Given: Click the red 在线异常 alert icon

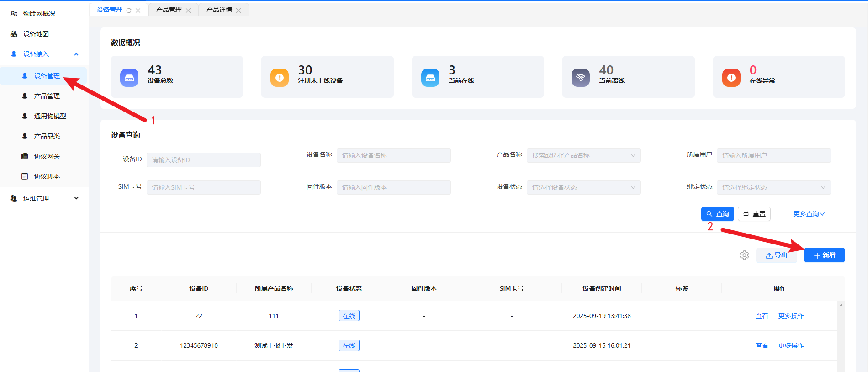Looking at the screenshot, I should coord(731,77).
